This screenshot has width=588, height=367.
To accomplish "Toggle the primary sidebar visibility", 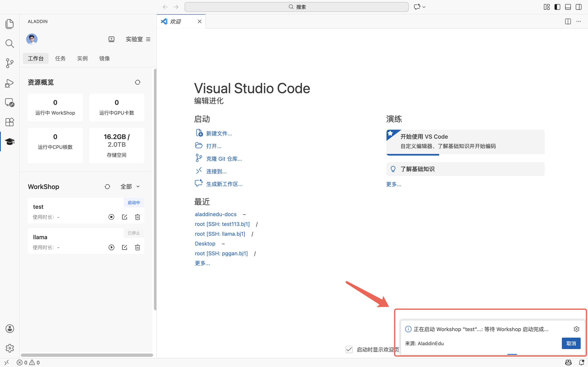I will 557,7.
